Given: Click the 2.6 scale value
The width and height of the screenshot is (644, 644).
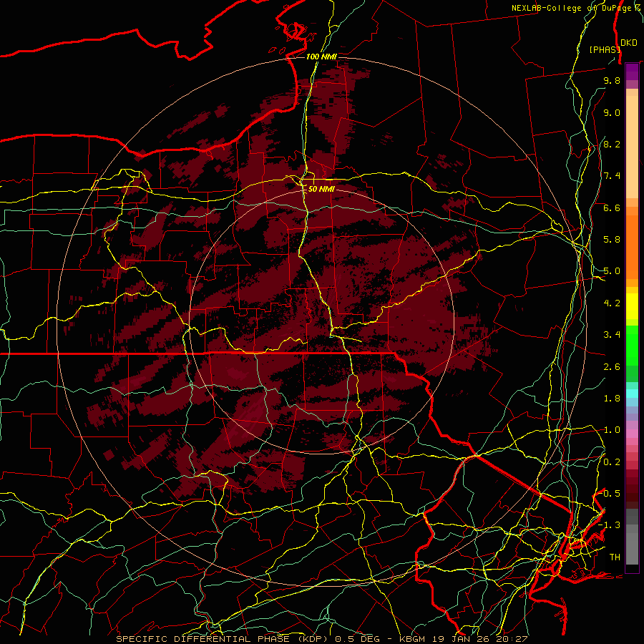Looking at the screenshot, I should coord(612,367).
